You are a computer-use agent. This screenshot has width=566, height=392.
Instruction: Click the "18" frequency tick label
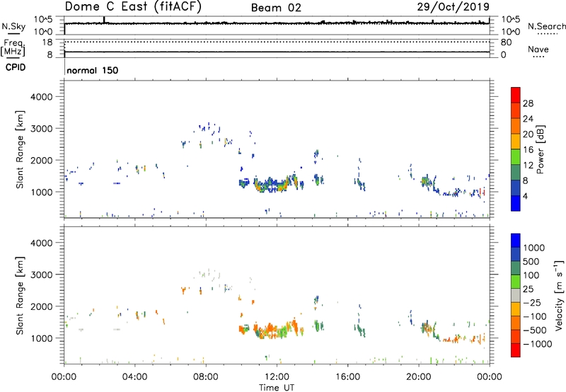pos(47,42)
